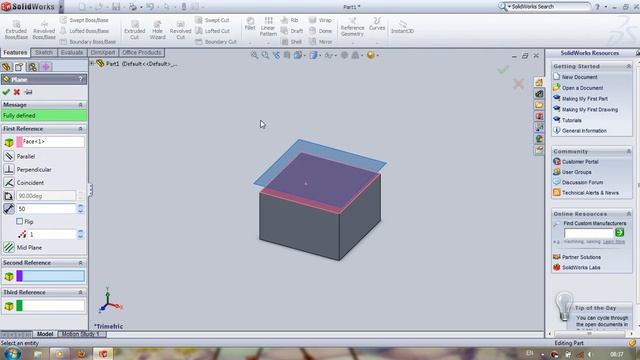Select the Swept Boss/Base tool

click(x=84, y=20)
